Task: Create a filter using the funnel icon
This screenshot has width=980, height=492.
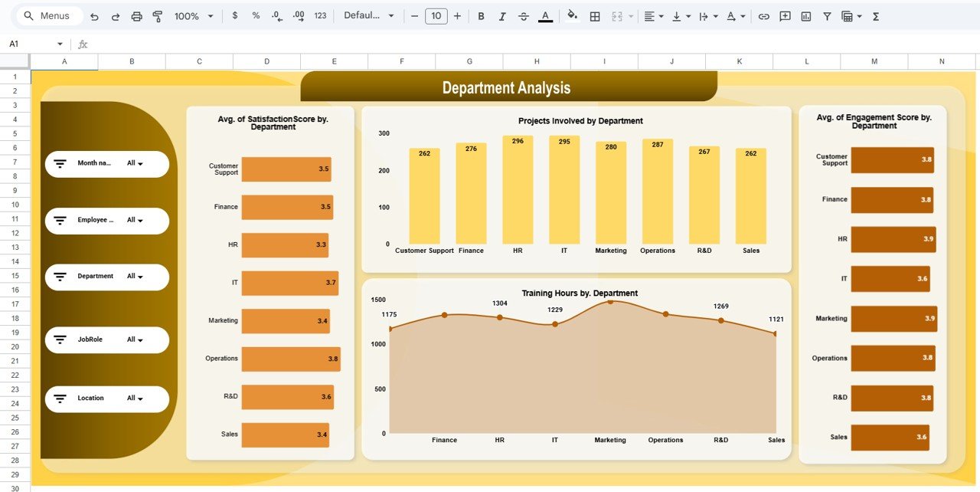Action: (x=826, y=15)
